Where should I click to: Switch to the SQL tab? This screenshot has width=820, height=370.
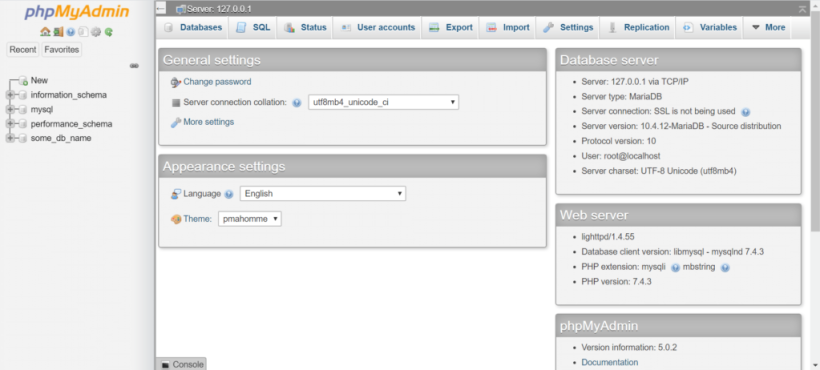(x=253, y=28)
